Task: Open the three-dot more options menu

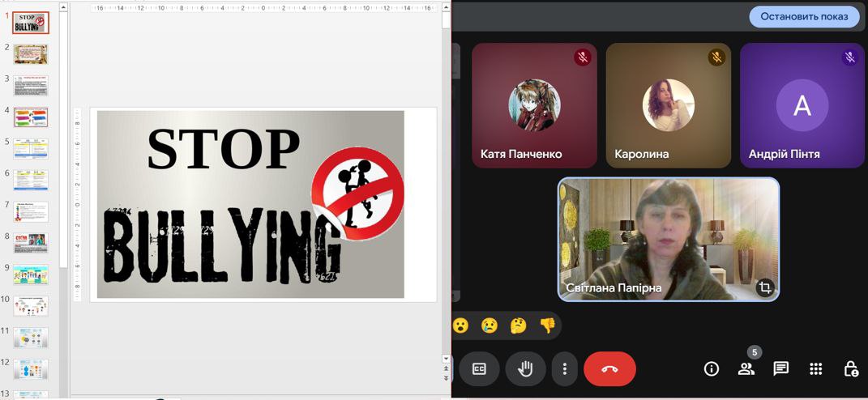Action: tap(564, 369)
